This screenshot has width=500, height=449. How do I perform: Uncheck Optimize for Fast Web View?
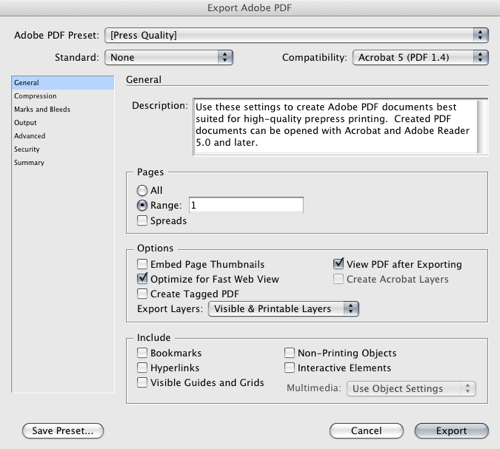(x=142, y=279)
